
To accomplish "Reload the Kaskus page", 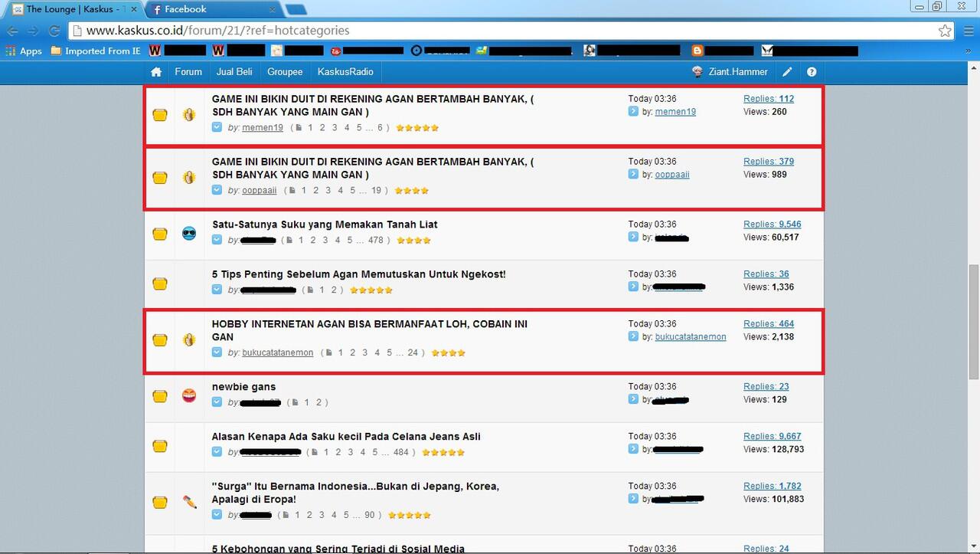I will (54, 31).
